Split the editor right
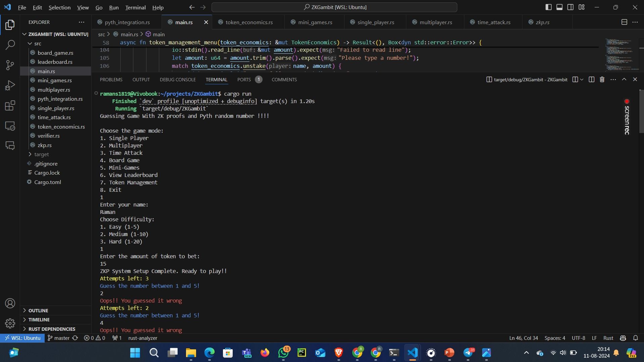 (624, 22)
